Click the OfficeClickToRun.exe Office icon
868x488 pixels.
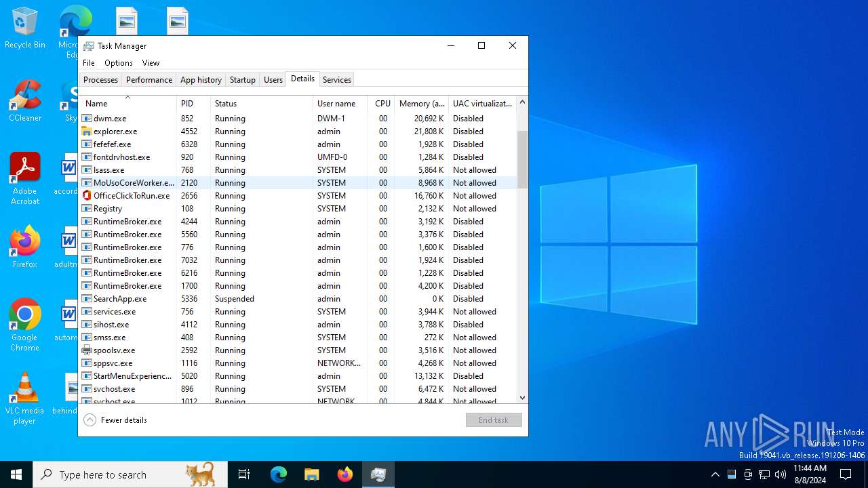[87, 196]
